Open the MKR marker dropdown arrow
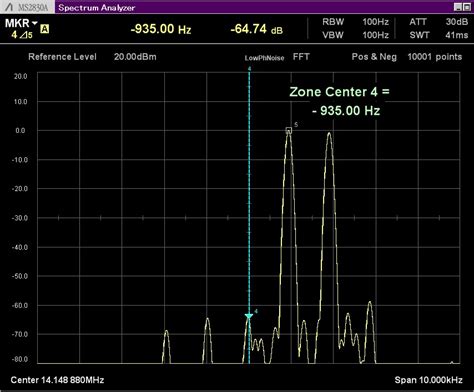Viewport: 474px width, 392px height. coord(35,23)
